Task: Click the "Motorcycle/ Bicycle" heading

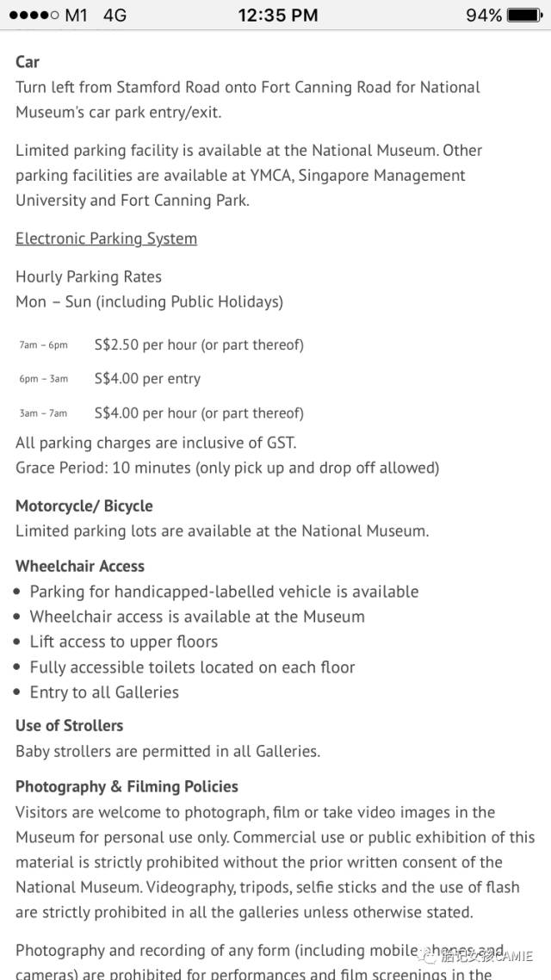Action: coord(84,506)
